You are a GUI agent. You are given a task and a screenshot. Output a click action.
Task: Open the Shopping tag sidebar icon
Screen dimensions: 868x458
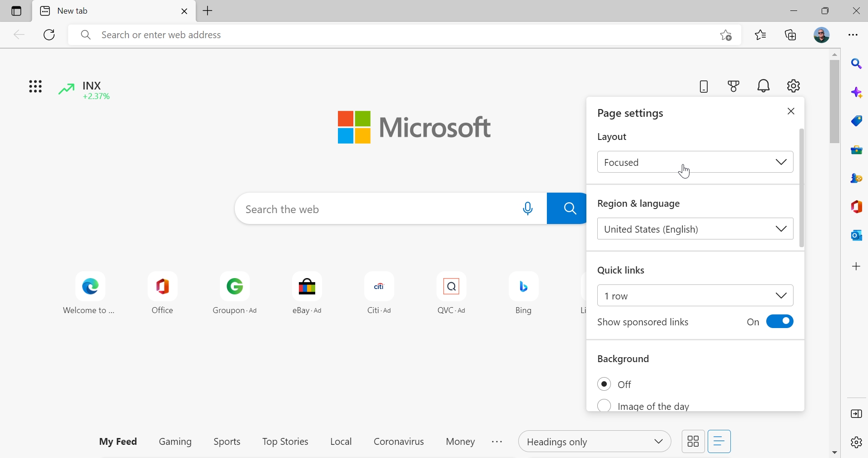click(857, 121)
